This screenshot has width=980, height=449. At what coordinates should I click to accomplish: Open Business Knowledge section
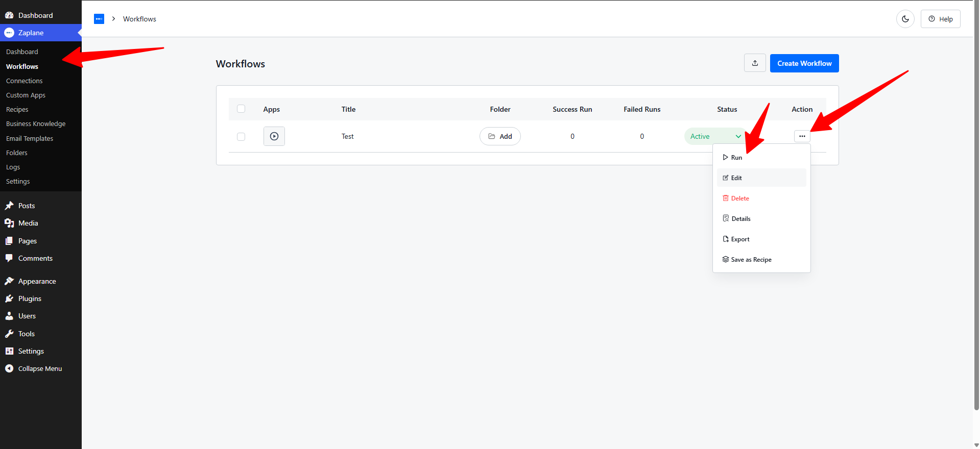click(x=36, y=123)
